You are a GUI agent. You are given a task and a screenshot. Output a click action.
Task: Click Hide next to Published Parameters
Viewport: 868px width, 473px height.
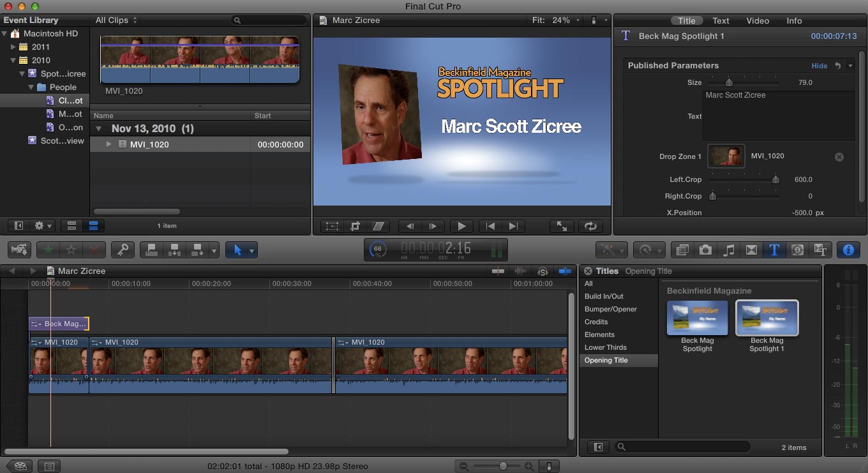pyautogui.click(x=819, y=66)
